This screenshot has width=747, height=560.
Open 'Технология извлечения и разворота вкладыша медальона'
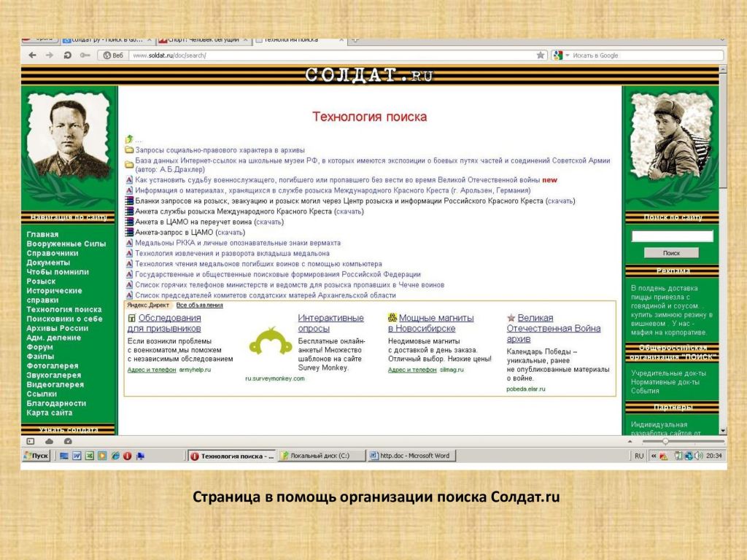(x=233, y=253)
